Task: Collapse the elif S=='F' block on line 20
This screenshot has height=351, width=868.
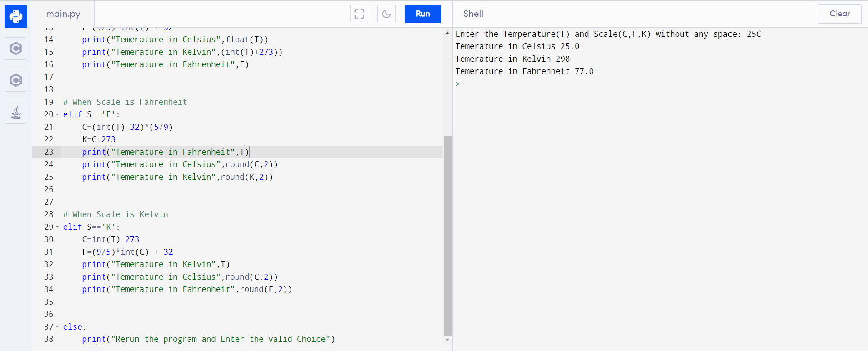Action: coord(57,114)
